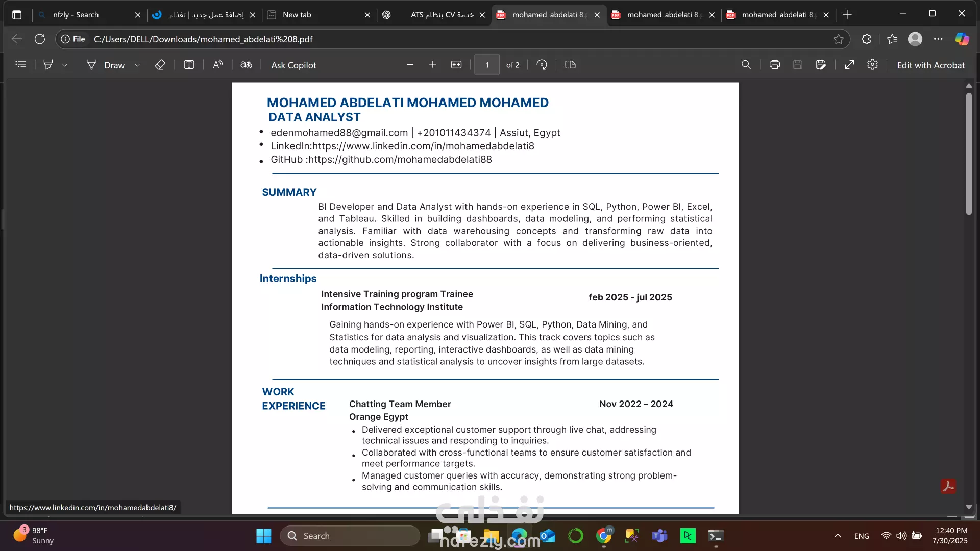Add this page to favorites
The image size is (980, 551).
pyautogui.click(x=838, y=39)
